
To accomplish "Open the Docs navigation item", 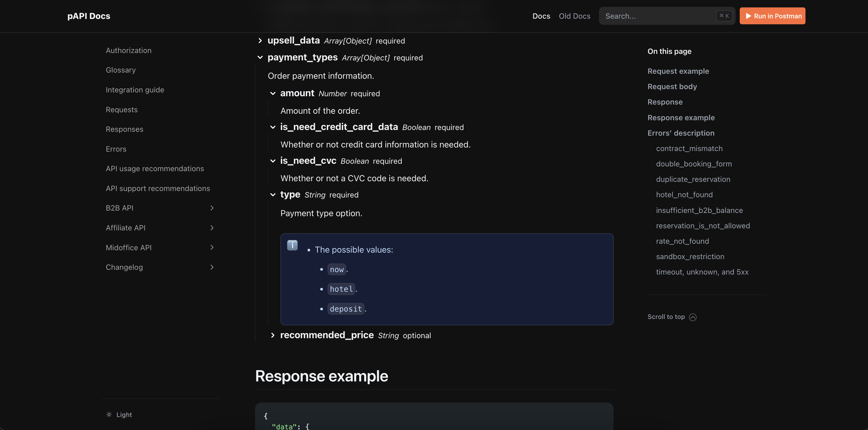I will pos(541,16).
